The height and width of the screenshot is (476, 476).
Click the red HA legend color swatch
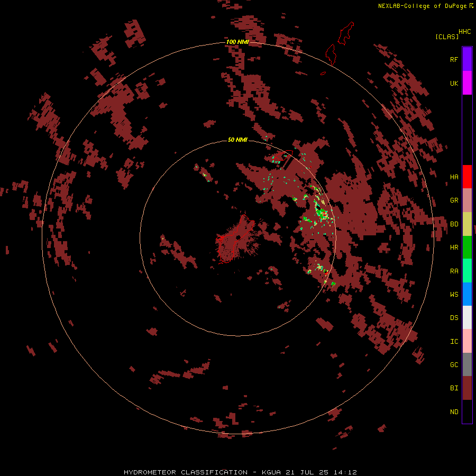click(x=467, y=177)
